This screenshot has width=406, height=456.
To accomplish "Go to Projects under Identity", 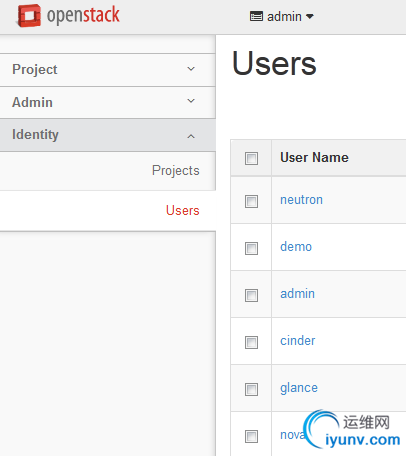I will coord(176,170).
